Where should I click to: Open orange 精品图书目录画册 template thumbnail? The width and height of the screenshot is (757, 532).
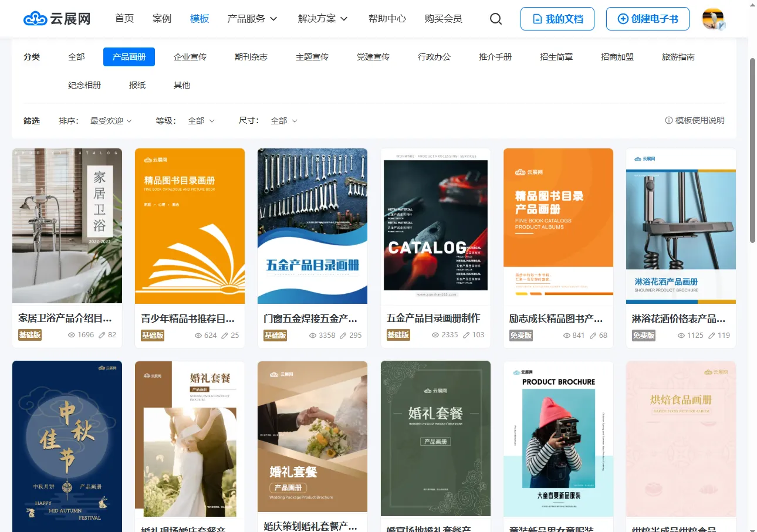[x=190, y=226]
